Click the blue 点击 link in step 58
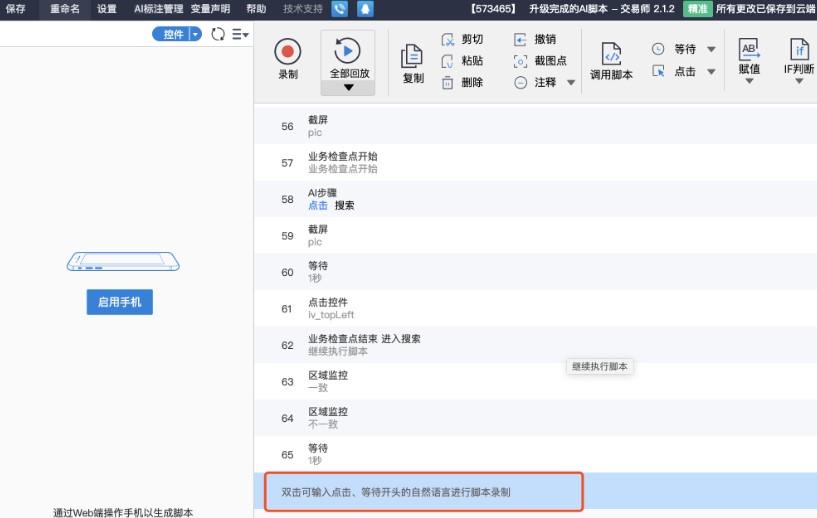This screenshot has height=518, width=817. (x=317, y=205)
